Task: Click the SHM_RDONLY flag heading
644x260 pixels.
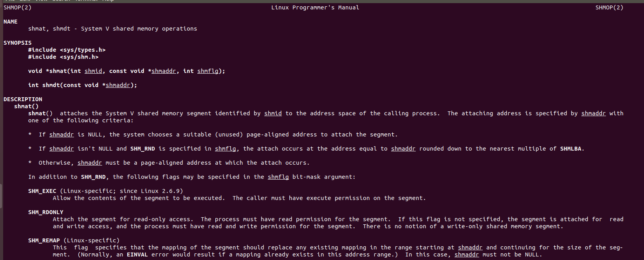Action: coord(46,212)
